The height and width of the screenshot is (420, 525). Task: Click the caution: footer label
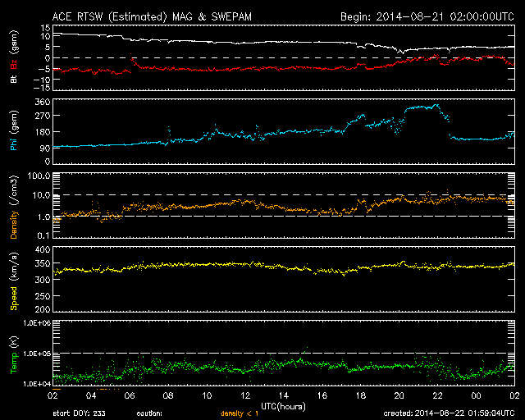coord(149,413)
